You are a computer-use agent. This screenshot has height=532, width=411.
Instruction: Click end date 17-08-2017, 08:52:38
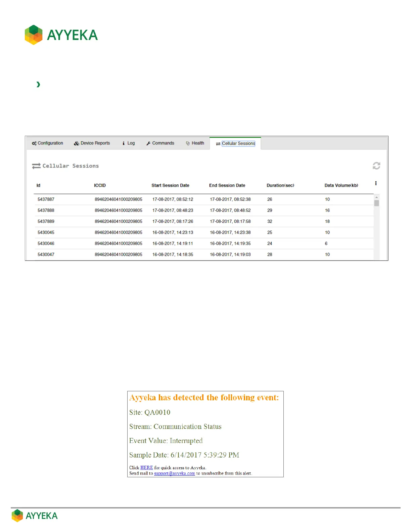pos(230,199)
